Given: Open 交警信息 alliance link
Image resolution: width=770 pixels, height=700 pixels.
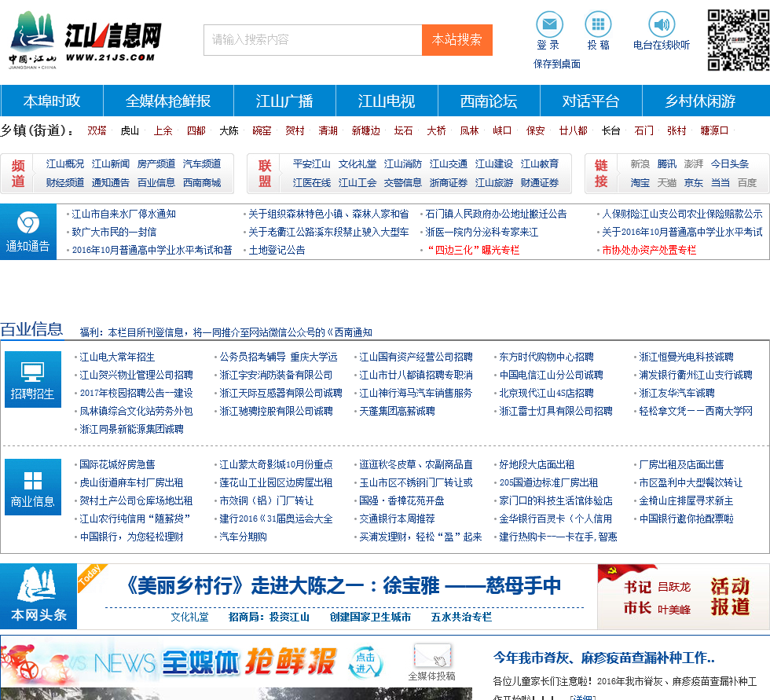Looking at the screenshot, I should point(402,182).
